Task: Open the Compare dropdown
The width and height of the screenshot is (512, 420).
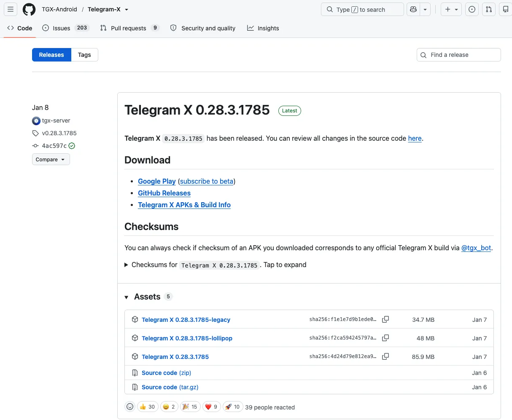Action: pos(51,160)
